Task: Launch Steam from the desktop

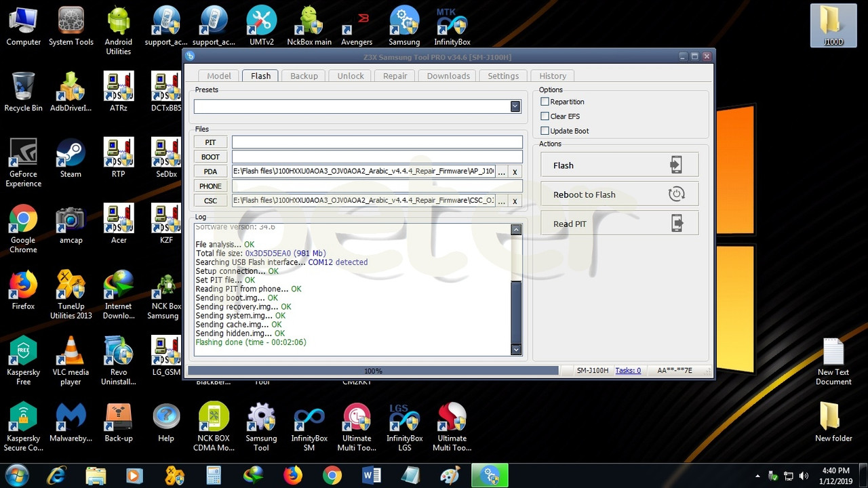Action: (x=71, y=159)
